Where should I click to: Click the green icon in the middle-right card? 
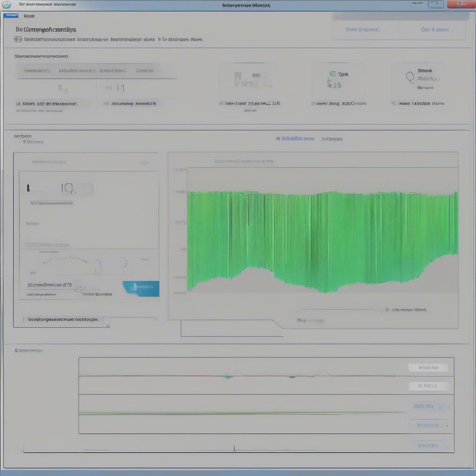[x=333, y=74]
